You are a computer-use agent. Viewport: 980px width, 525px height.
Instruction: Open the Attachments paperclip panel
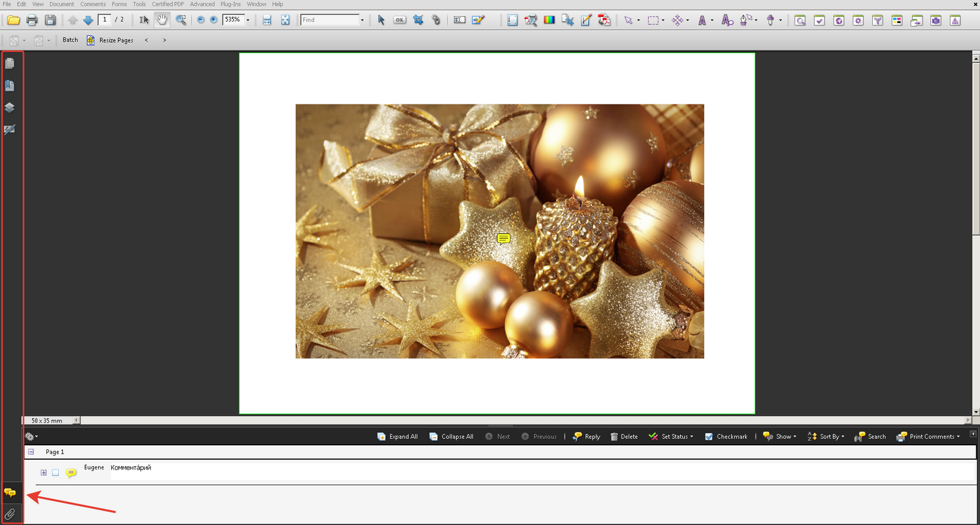[x=10, y=514]
